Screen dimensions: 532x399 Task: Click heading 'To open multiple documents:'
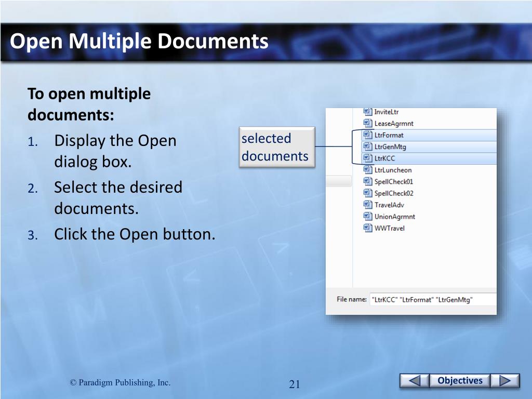click(89, 104)
